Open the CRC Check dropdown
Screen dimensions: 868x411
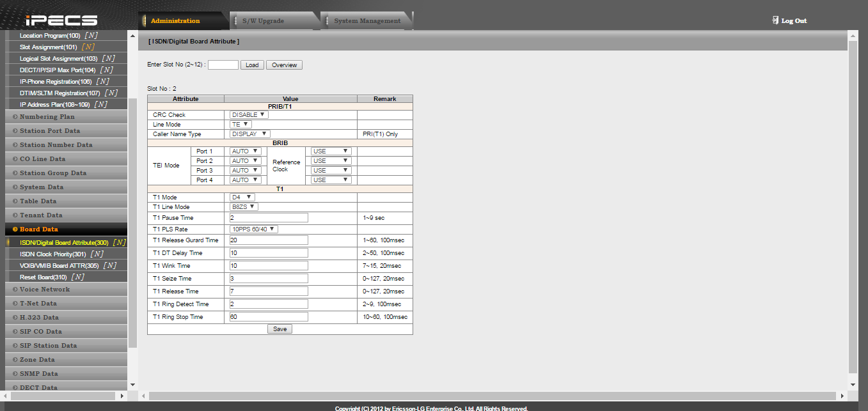coord(249,115)
